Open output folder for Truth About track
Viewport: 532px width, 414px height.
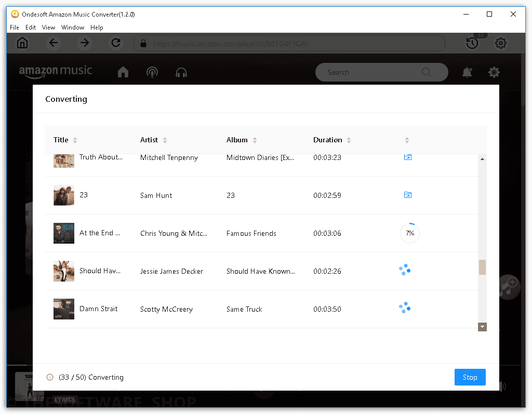click(407, 157)
